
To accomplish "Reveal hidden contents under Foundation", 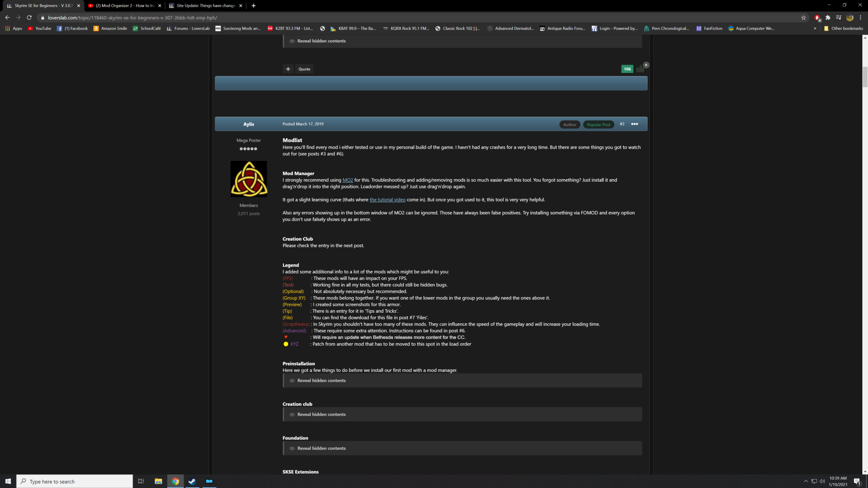I will pos(462,448).
